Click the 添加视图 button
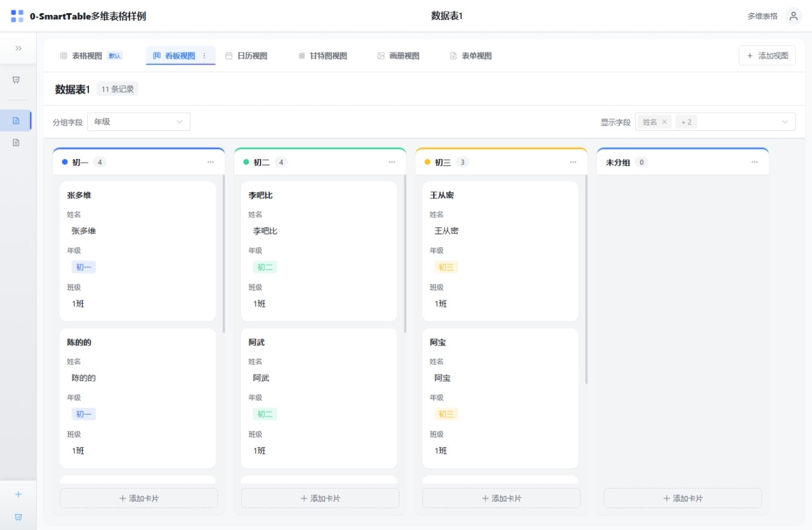 pyautogui.click(x=767, y=56)
